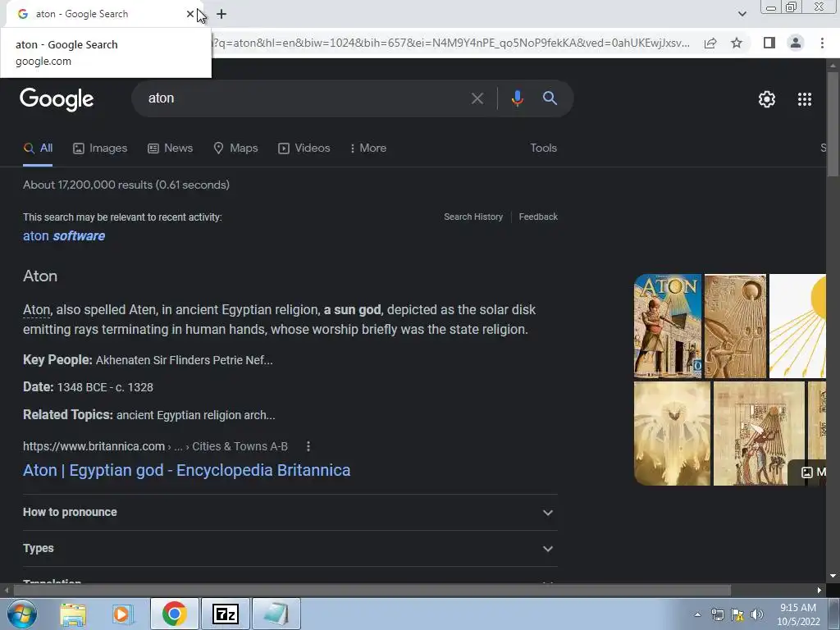Show hidden system tray icons

[x=697, y=614]
